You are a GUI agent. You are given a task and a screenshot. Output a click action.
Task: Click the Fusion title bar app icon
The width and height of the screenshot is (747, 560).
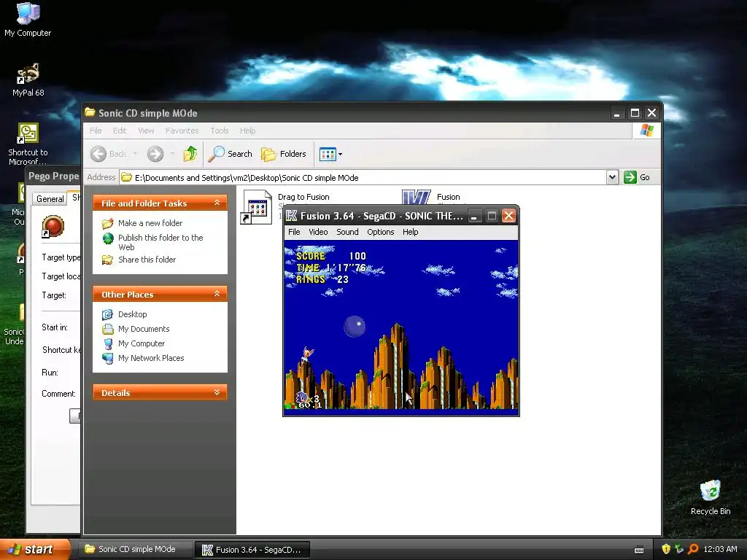coord(292,216)
